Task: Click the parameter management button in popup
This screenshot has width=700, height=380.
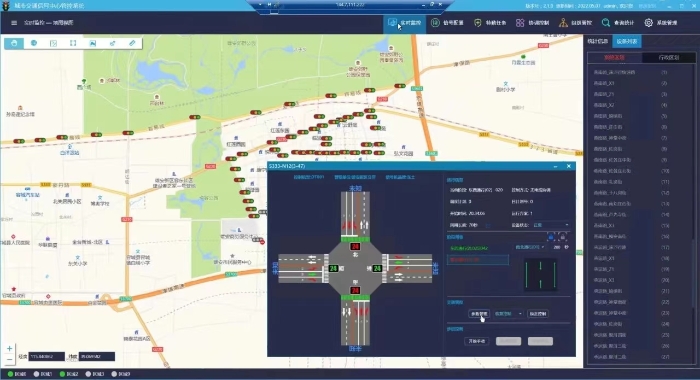Action: coord(479,314)
